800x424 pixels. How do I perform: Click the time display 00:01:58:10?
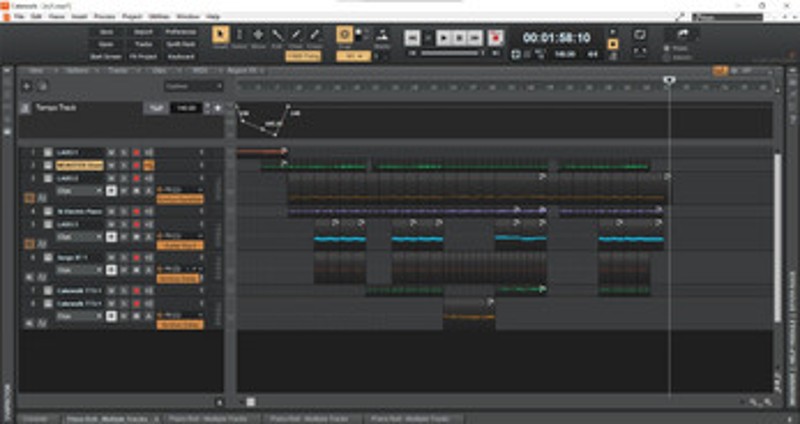click(557, 38)
